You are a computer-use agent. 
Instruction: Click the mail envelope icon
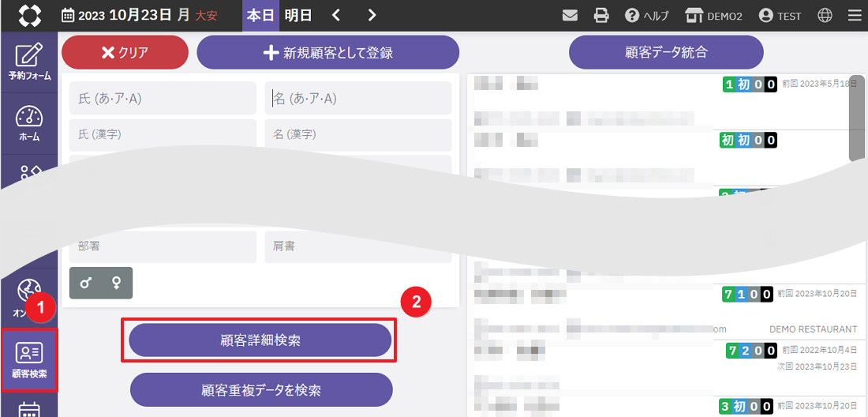571,16
